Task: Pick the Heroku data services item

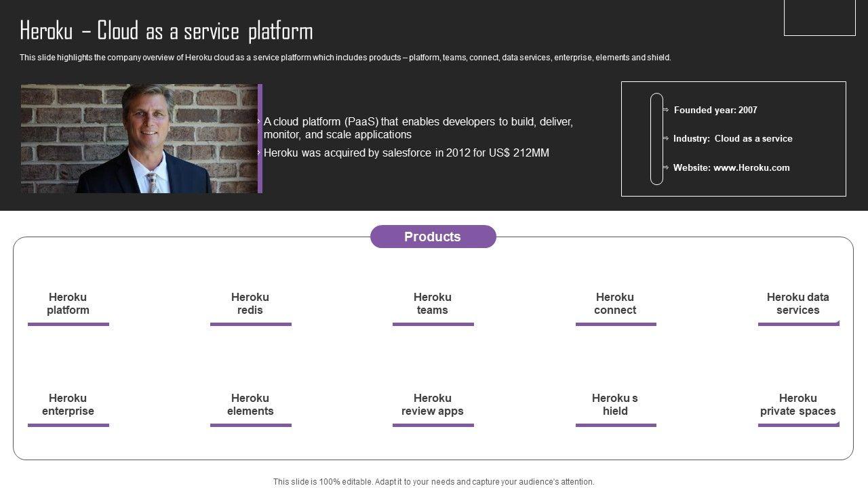Action: [797, 304]
